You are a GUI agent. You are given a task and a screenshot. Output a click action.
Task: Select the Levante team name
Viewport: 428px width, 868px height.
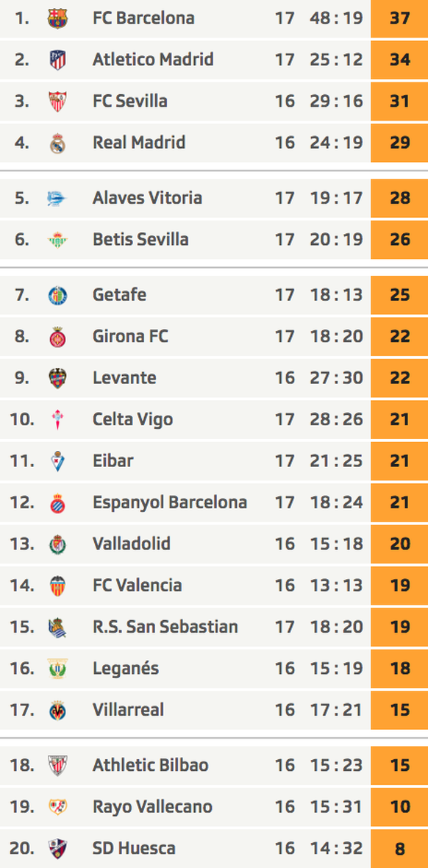tap(124, 378)
